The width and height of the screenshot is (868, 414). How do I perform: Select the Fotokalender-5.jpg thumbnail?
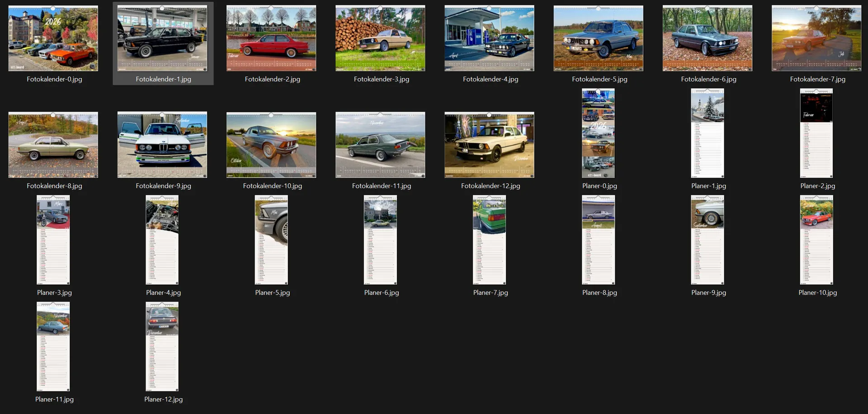(598, 38)
